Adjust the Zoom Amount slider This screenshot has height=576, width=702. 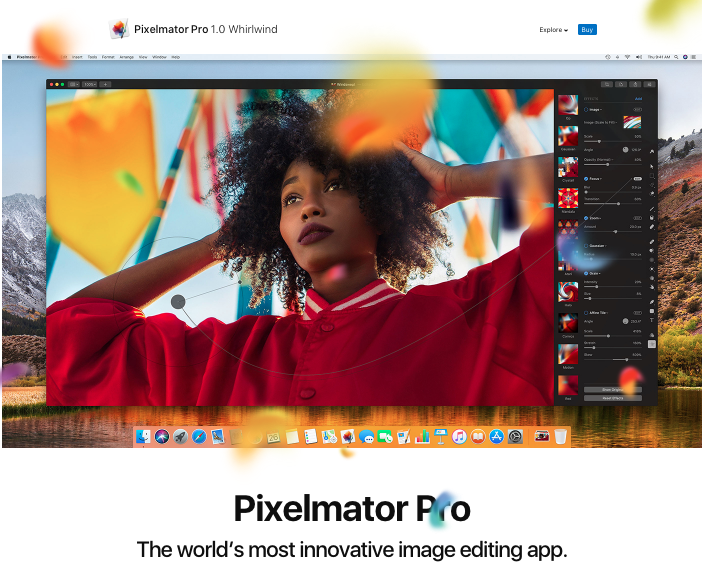pyautogui.click(x=613, y=232)
